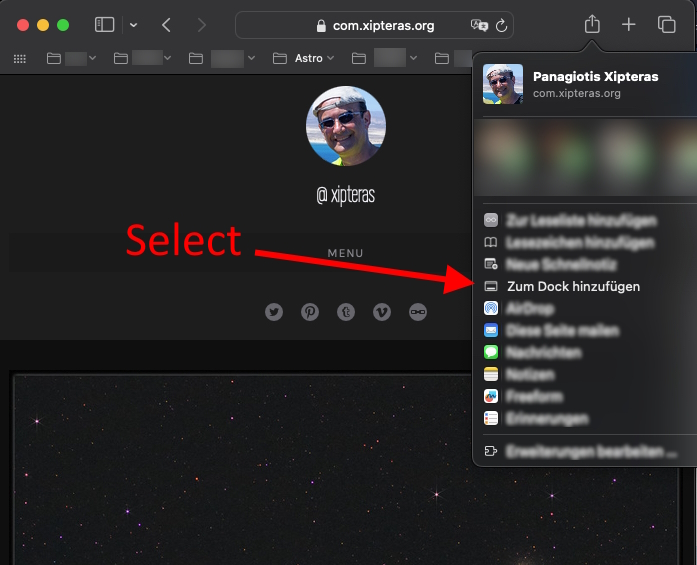Share via the green Messages icon

[x=491, y=352]
